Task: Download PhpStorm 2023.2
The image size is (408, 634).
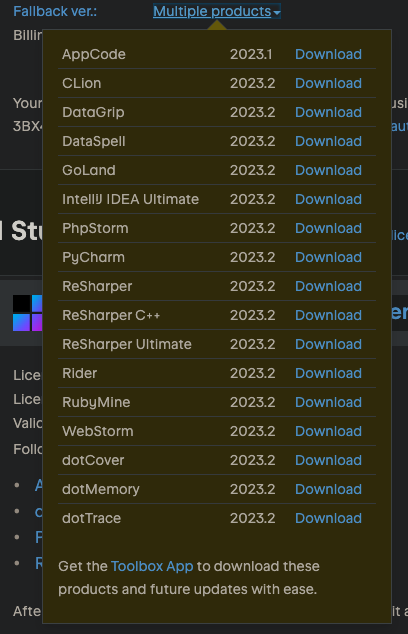Action: (x=328, y=228)
